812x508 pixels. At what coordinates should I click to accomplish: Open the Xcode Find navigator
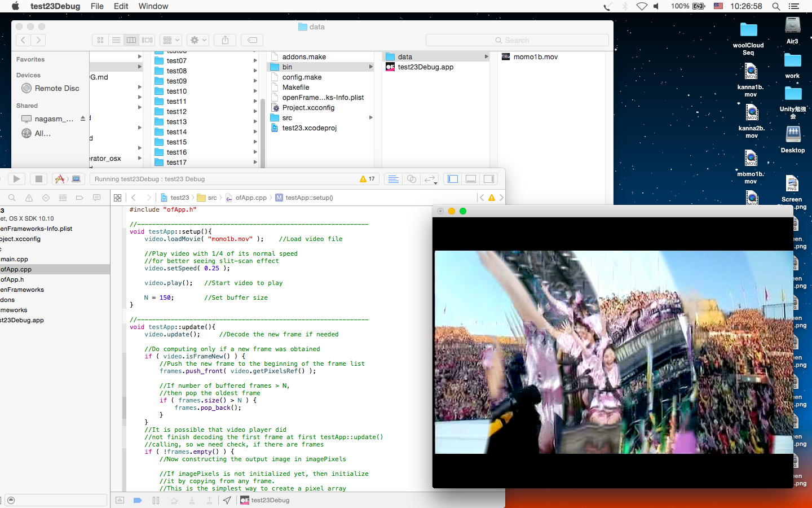(x=12, y=198)
